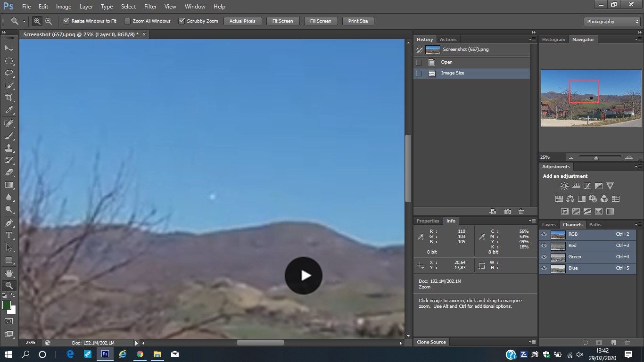Image resolution: width=644 pixels, height=362 pixels.
Task: Select the Eyedropper tool in toolbar
Action: click(x=8, y=110)
